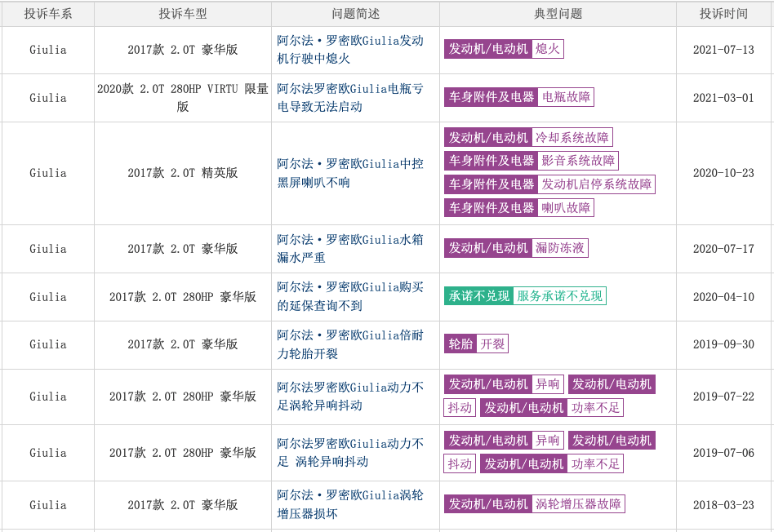Click the 异响 tag in the 2019-07-22 row
This screenshot has width=774, height=532.
tap(547, 384)
